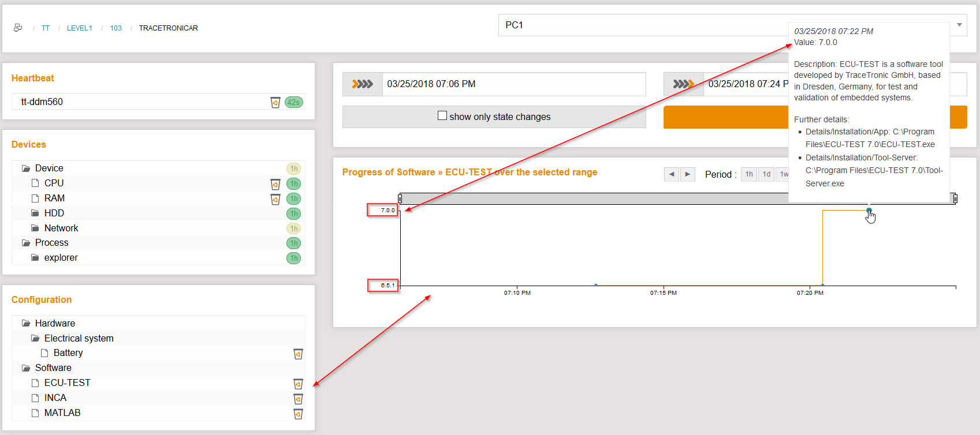
Task: Click the recycle bin icon beside Battery
Action: (298, 354)
